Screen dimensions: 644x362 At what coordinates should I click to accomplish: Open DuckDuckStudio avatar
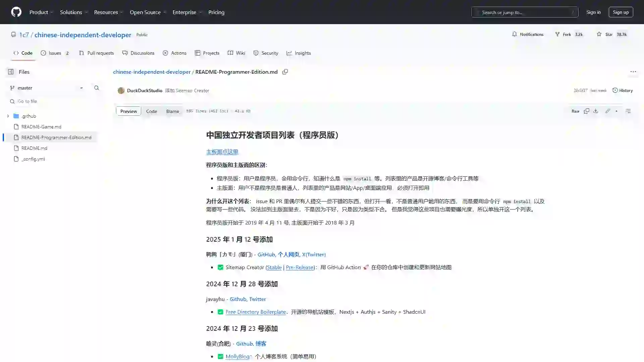(x=121, y=90)
